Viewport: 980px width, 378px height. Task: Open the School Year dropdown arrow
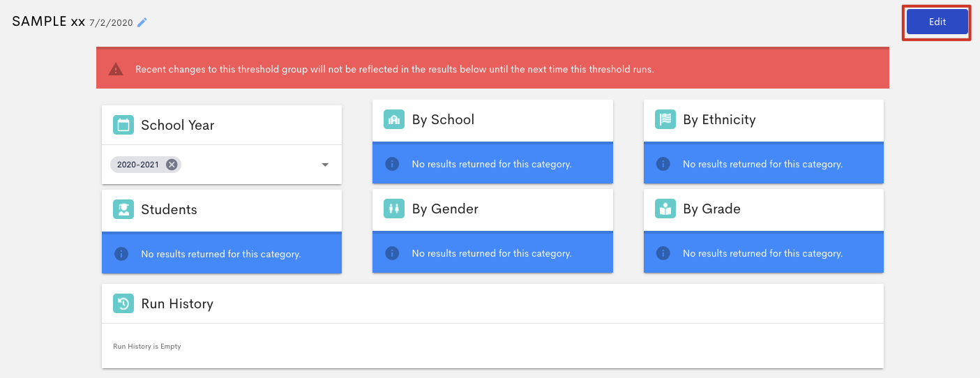point(325,165)
